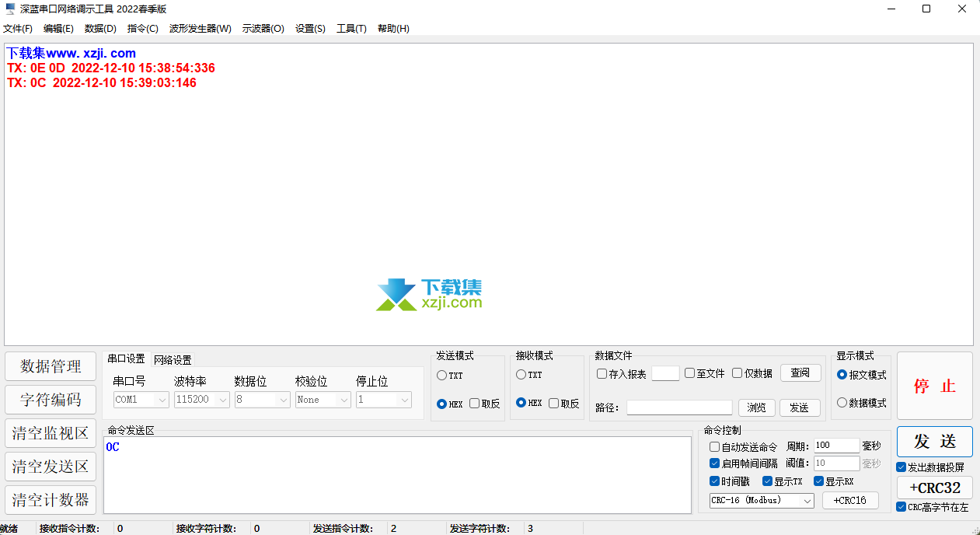The height and width of the screenshot is (535, 980).
Task: Click the 周期 input field showing 100
Action: pyautogui.click(x=836, y=446)
